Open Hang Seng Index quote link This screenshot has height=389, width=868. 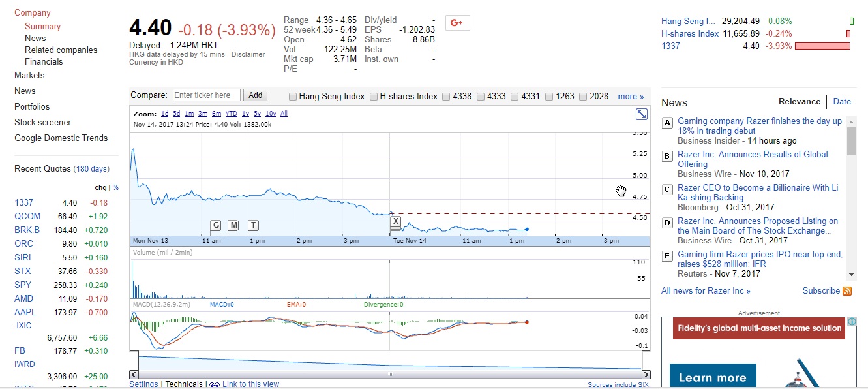point(688,22)
